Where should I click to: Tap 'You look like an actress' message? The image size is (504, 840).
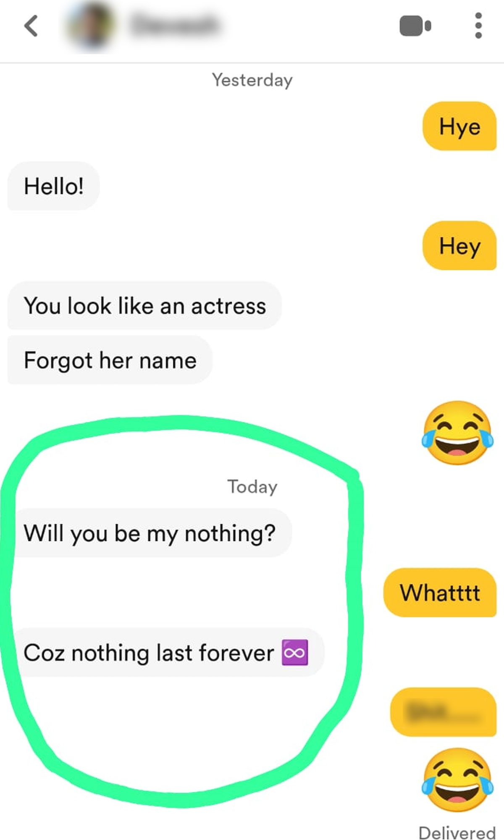tap(144, 305)
